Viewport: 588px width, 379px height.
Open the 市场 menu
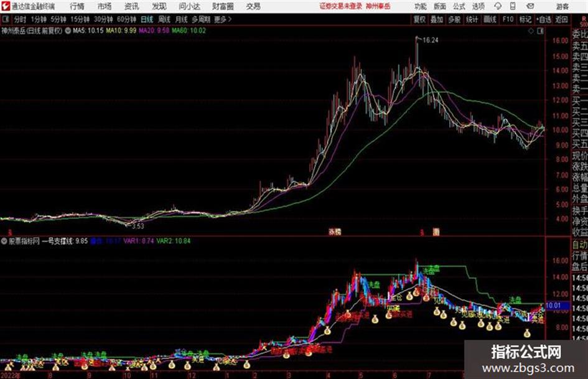105,6
